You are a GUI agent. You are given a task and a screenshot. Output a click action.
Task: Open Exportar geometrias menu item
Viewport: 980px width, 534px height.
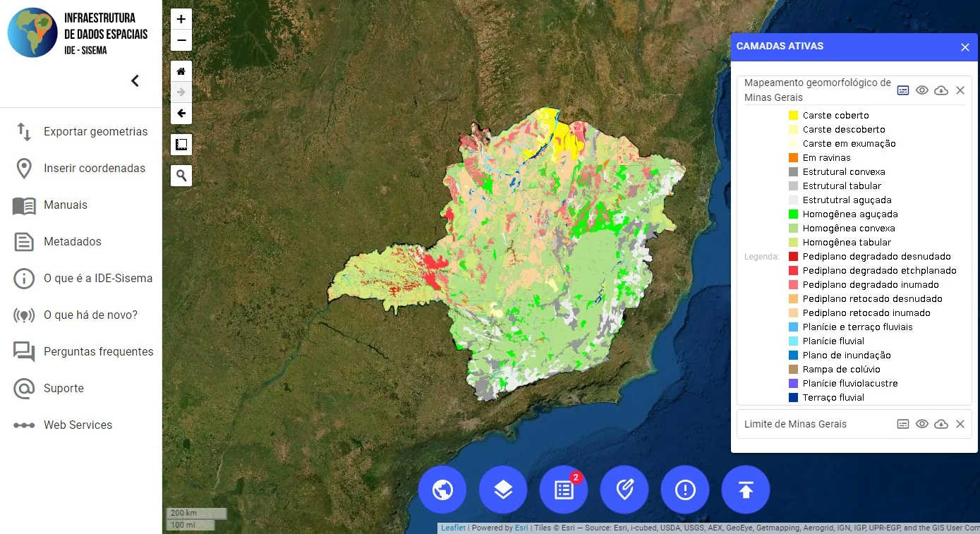pyautogui.click(x=95, y=132)
